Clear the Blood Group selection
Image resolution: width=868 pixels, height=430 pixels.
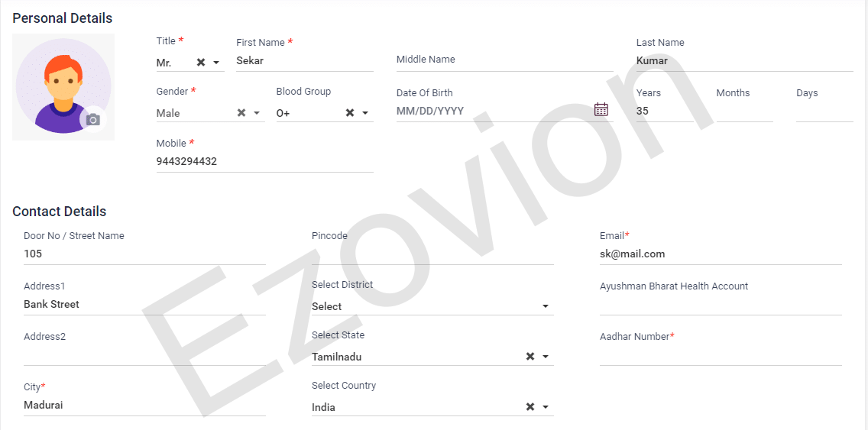click(350, 113)
